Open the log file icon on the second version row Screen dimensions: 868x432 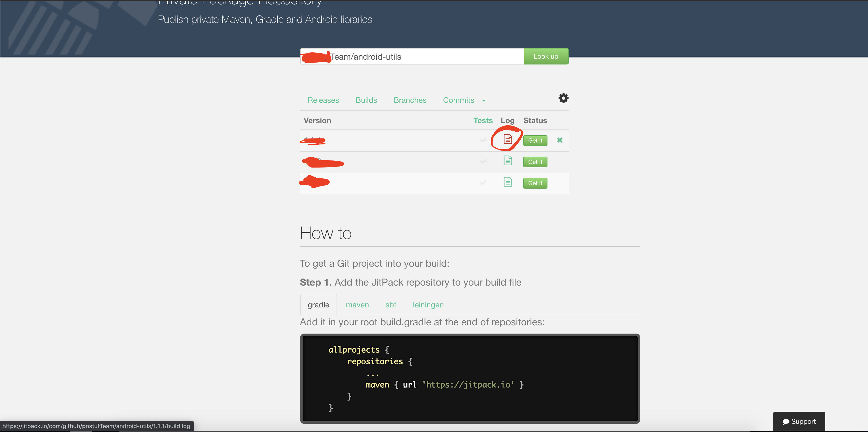(x=507, y=161)
